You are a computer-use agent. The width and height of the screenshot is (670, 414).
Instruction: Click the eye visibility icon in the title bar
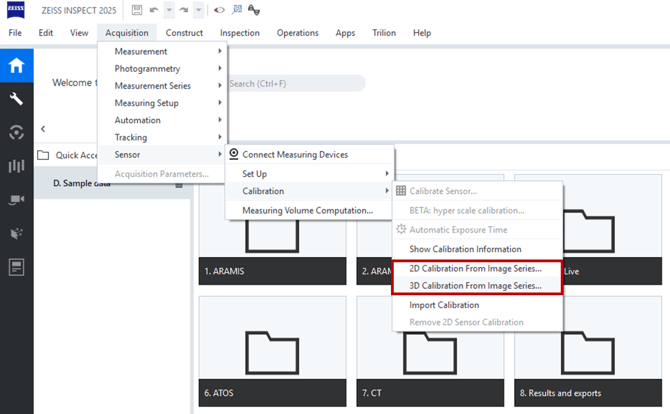click(x=219, y=10)
